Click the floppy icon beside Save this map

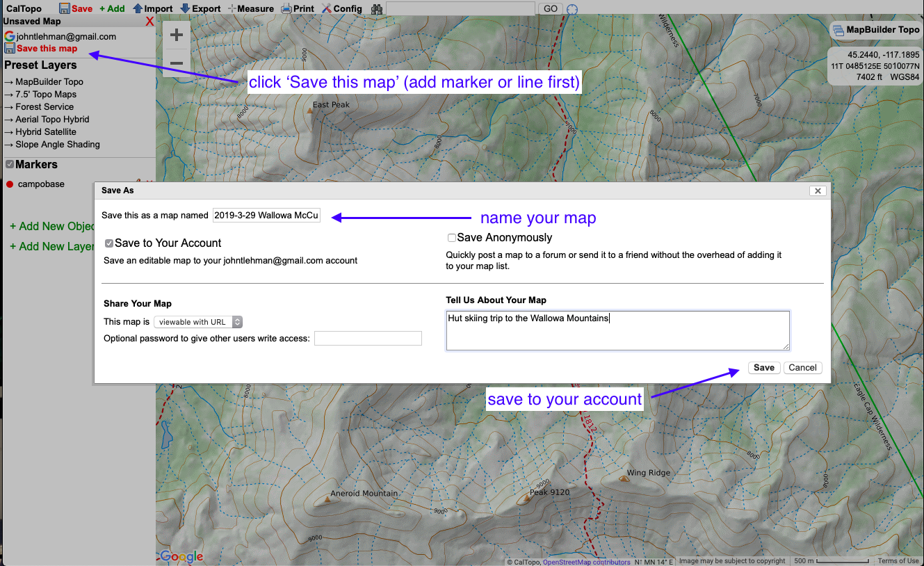[x=9, y=48]
